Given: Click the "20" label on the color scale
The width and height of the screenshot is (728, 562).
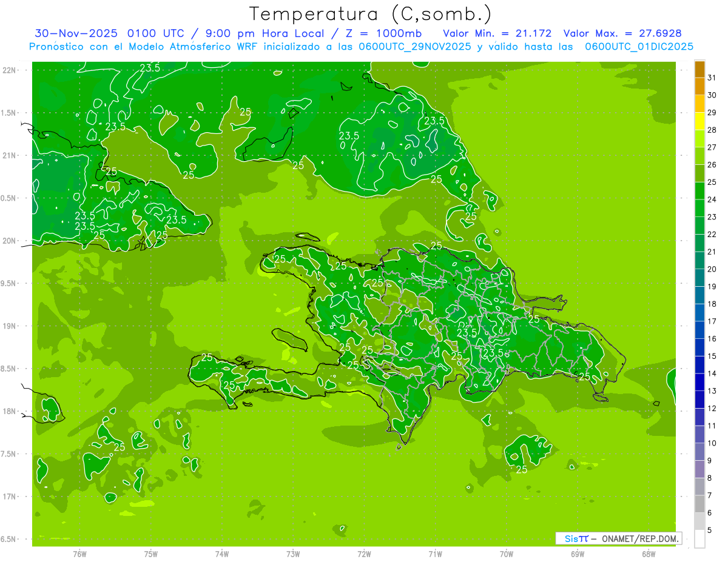Looking at the screenshot, I should pos(712,269).
